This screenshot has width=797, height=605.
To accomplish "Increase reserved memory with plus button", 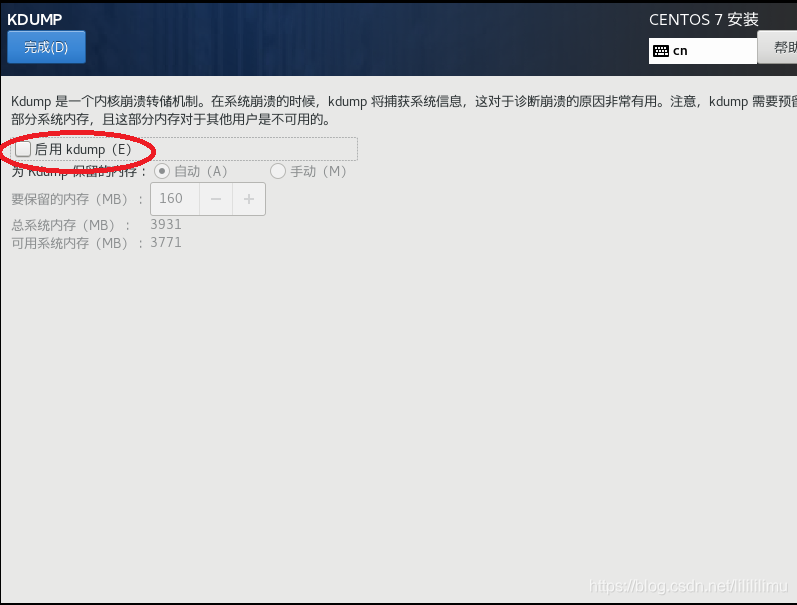I will tap(249, 199).
